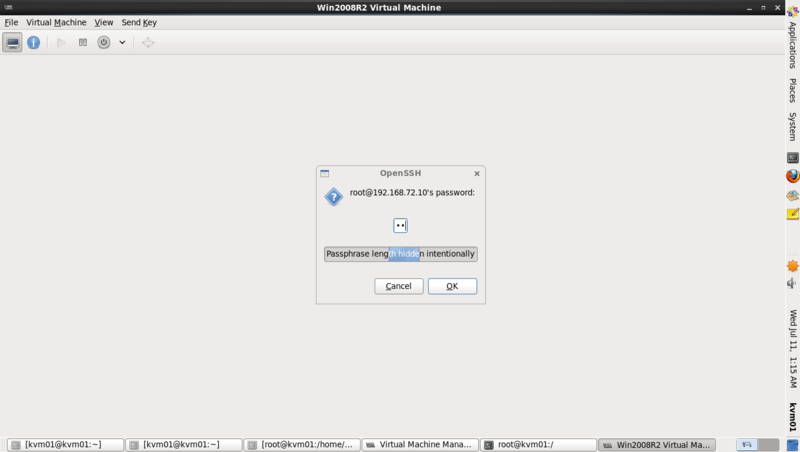Open the title bar window menu icon
Screen dimensions: 800x452
[8, 7]
